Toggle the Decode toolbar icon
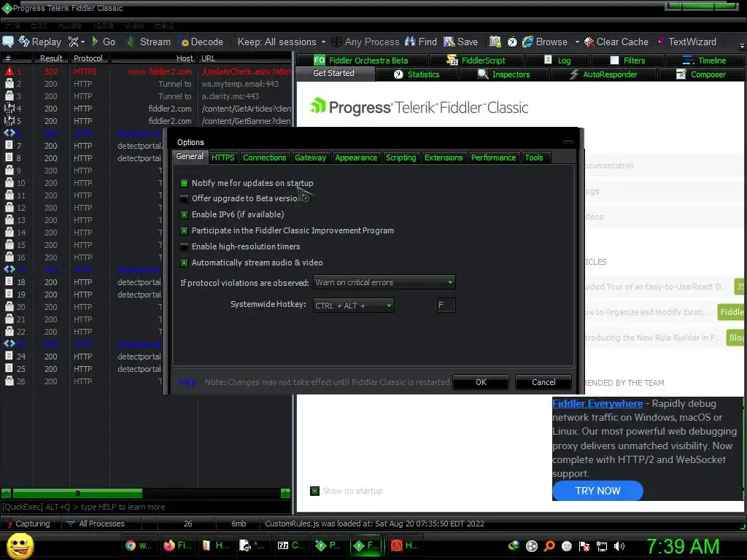The image size is (747, 560). pyautogui.click(x=184, y=42)
